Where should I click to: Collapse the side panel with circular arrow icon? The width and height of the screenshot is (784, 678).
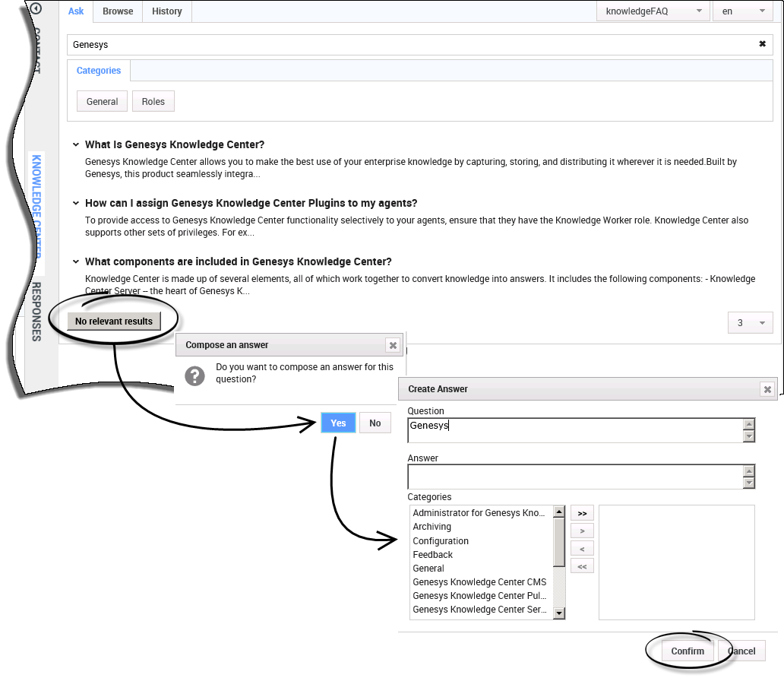point(36,8)
